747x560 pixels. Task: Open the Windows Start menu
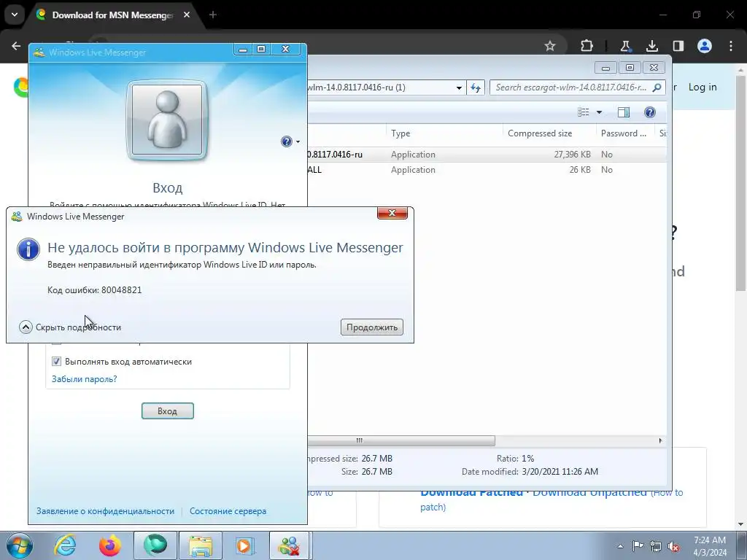[20, 545]
